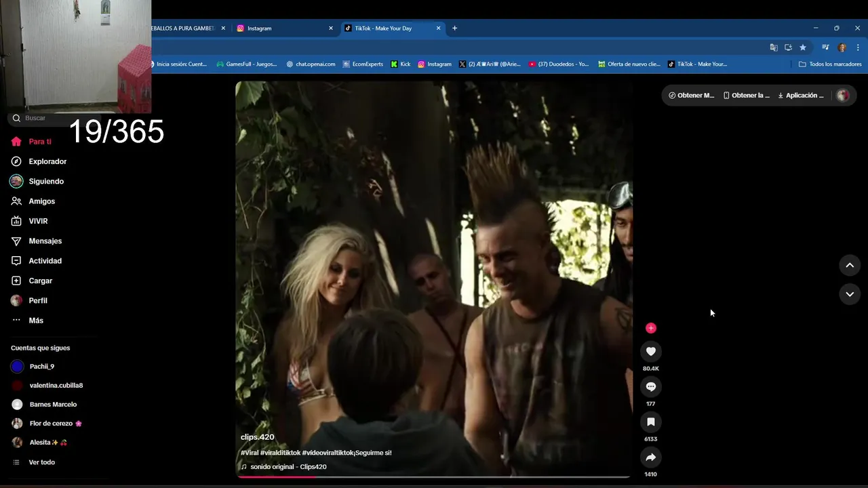Go to Siguiendo feed
This screenshot has width=868, height=488.
coord(37,181)
